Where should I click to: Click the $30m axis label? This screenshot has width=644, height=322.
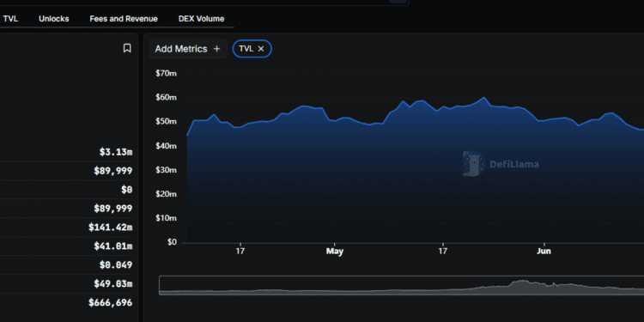(166, 170)
